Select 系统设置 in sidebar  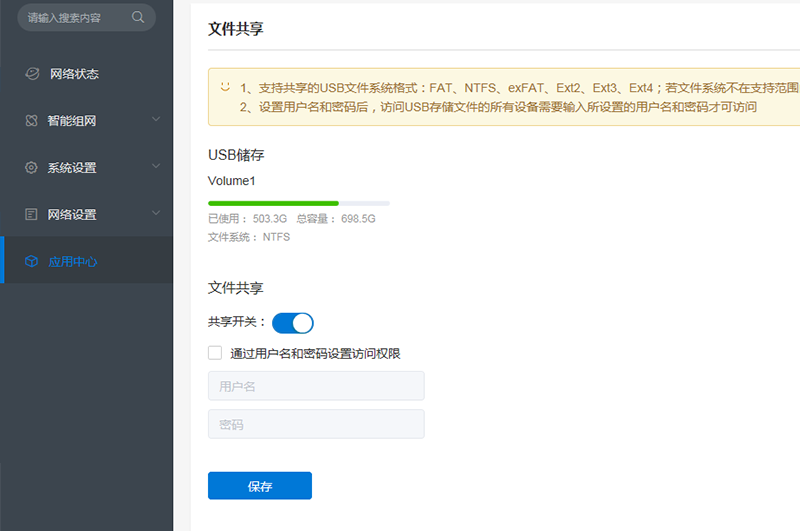pos(87,167)
